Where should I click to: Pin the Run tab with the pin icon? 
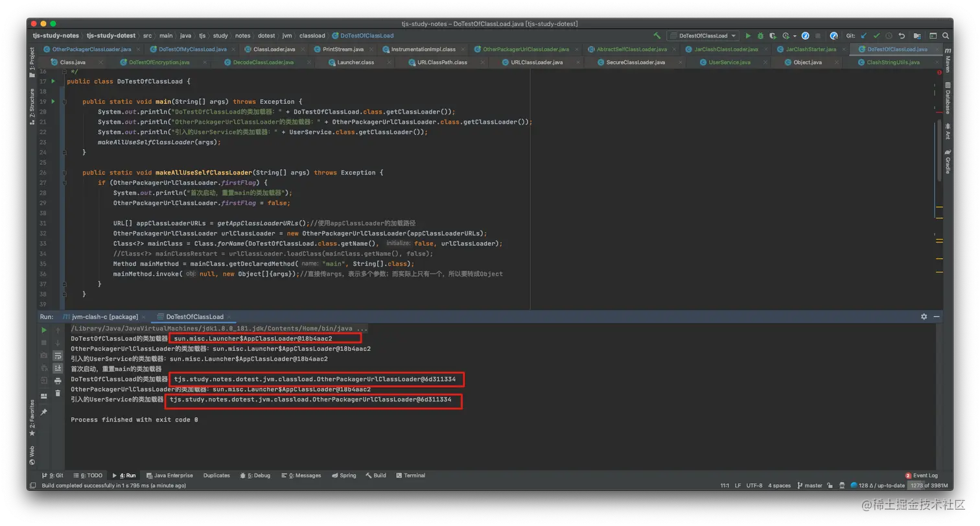pos(44,412)
